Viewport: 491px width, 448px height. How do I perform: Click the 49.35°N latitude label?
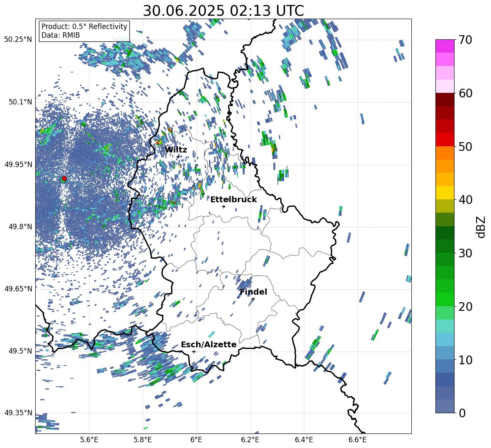pyautogui.click(x=18, y=413)
